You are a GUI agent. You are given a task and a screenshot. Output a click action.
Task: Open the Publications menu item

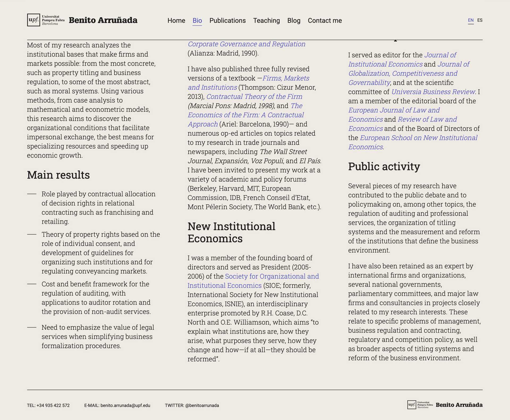228,20
